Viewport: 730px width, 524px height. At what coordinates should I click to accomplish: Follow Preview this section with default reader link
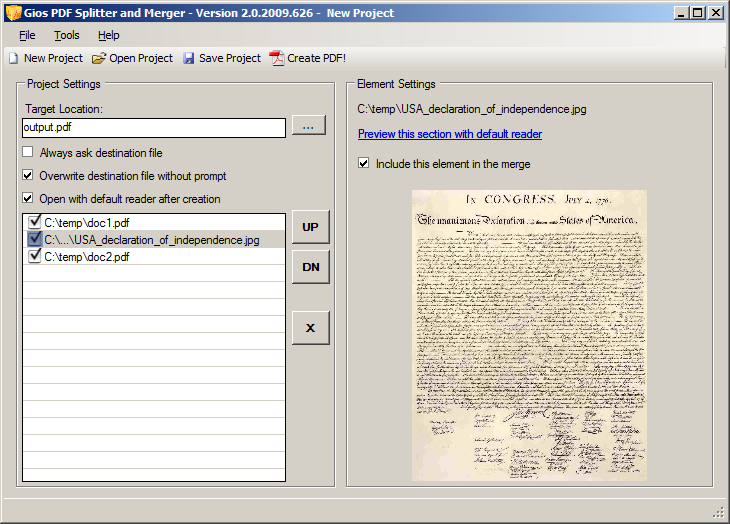tap(450, 134)
